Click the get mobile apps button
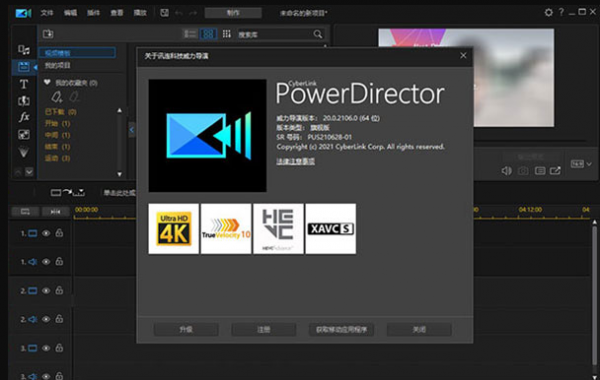Image resolution: width=600 pixels, height=380 pixels. tap(341, 329)
